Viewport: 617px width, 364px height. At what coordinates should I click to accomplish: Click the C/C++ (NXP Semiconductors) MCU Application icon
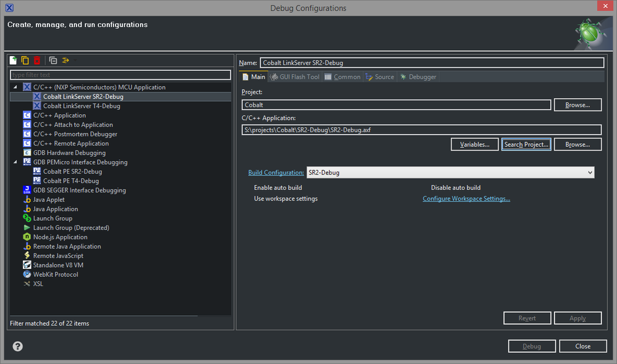click(x=27, y=87)
